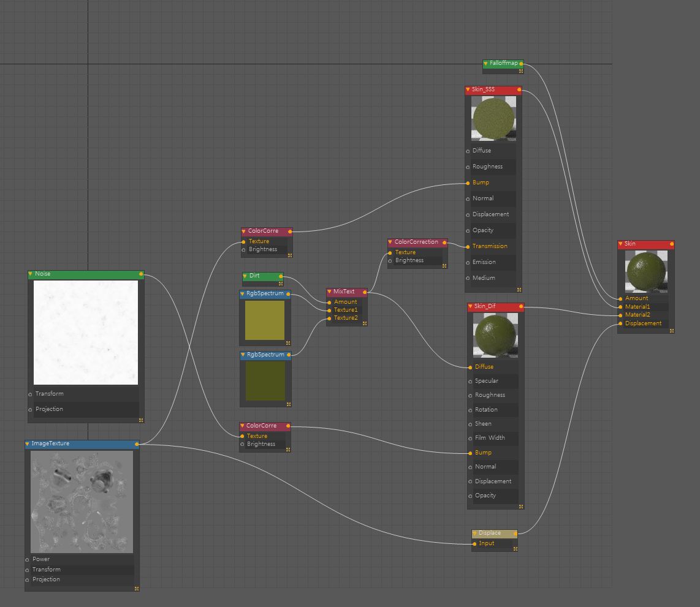This screenshot has width=700, height=607.
Task: Collapse the ImageTexture node triangle
Action: [x=27, y=444]
